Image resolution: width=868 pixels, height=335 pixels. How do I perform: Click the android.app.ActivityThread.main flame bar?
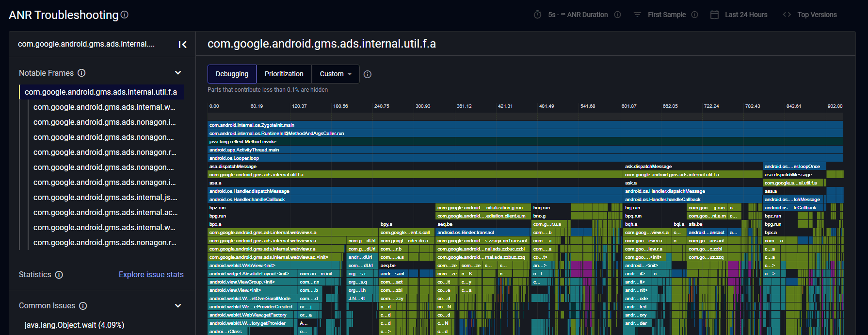(525, 150)
